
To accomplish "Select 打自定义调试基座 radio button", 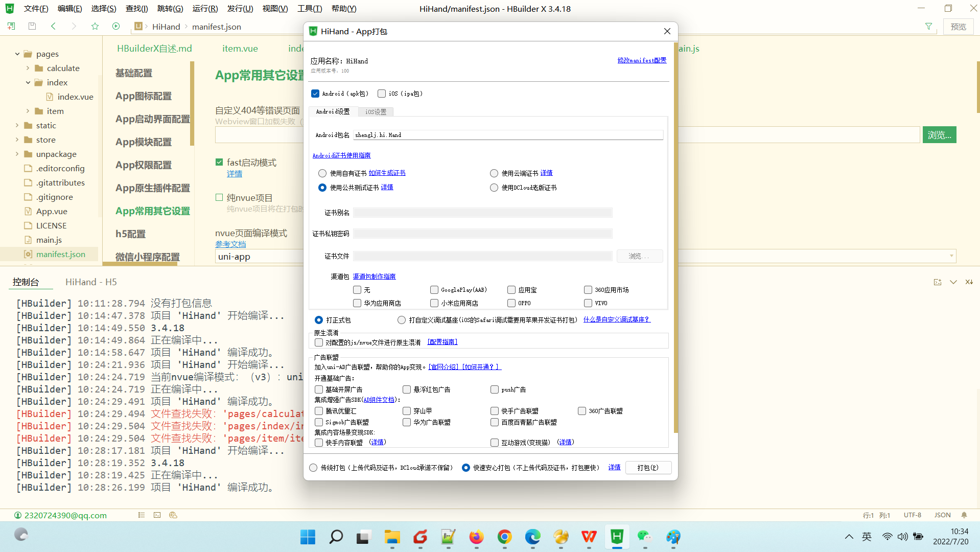I will point(402,320).
